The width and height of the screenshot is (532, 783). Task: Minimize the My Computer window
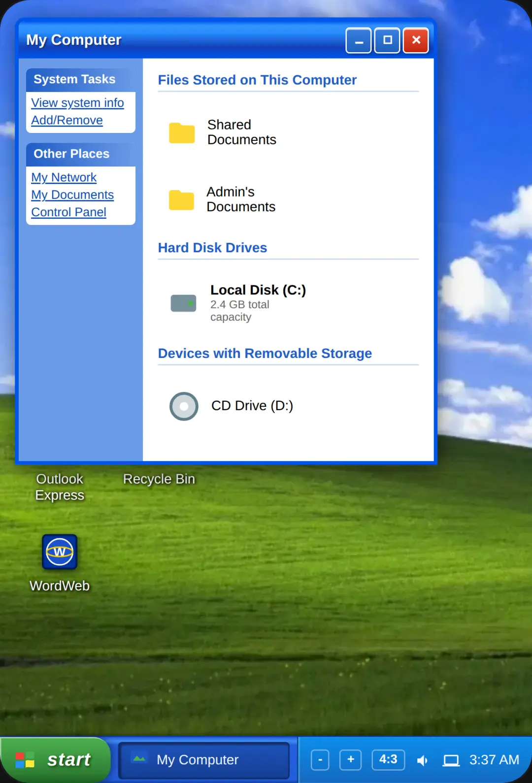pos(359,40)
